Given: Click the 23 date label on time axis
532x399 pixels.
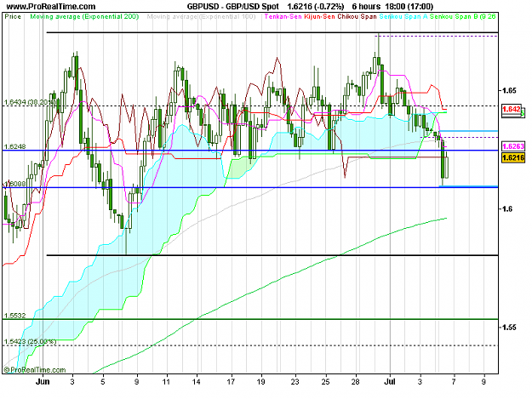Looking at the screenshot, I should 295,382.
